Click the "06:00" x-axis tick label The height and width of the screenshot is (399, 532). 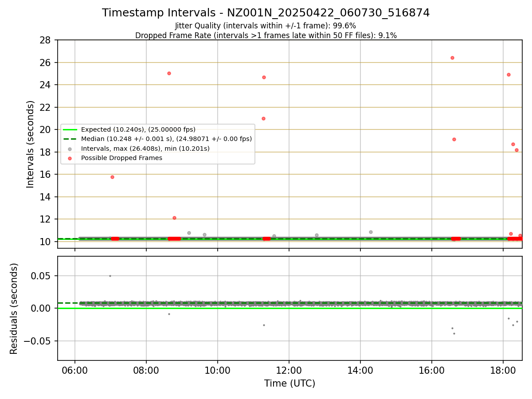74,370
